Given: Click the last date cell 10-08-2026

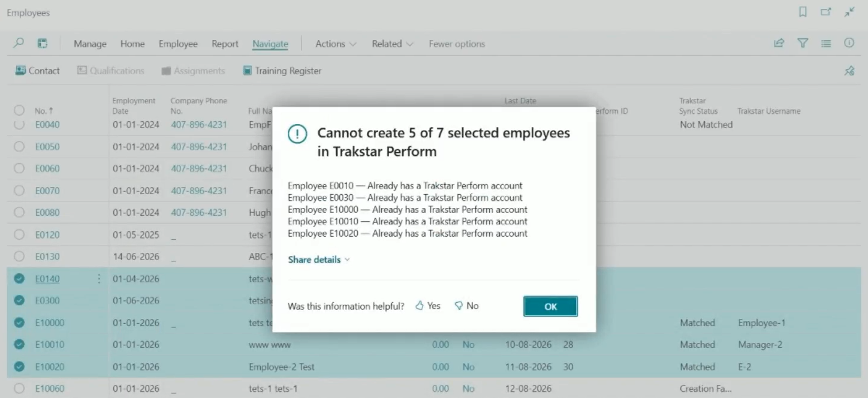Looking at the screenshot, I should pyautogui.click(x=528, y=345).
